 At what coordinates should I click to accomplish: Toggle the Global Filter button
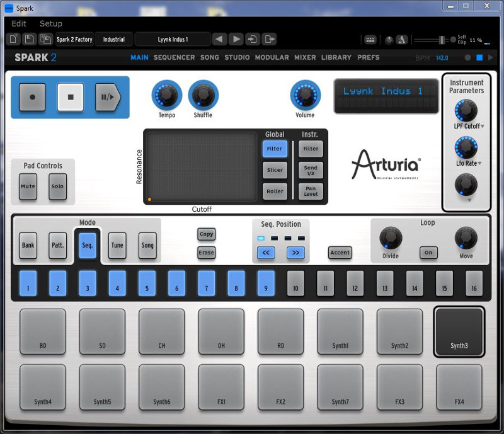pos(275,149)
